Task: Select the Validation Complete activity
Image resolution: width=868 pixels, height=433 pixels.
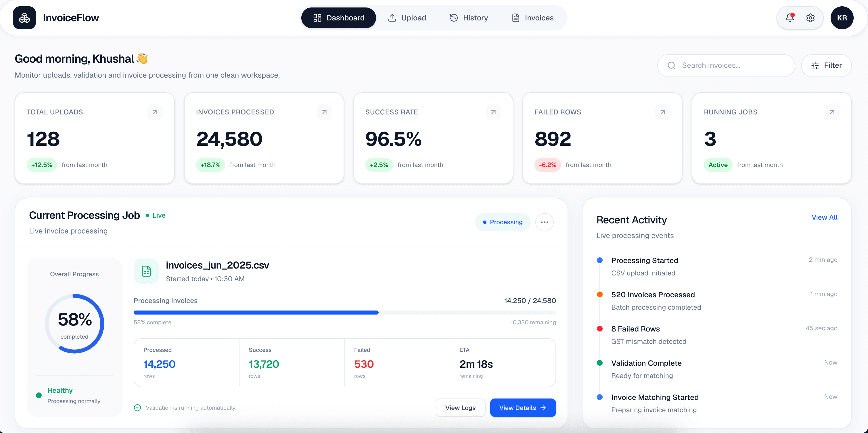Action: tap(717, 369)
